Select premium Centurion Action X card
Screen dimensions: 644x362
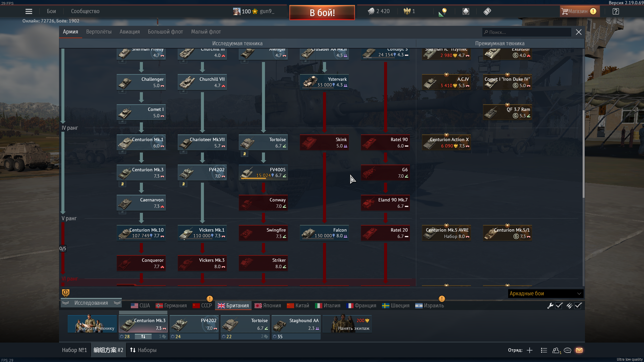pyautogui.click(x=446, y=142)
